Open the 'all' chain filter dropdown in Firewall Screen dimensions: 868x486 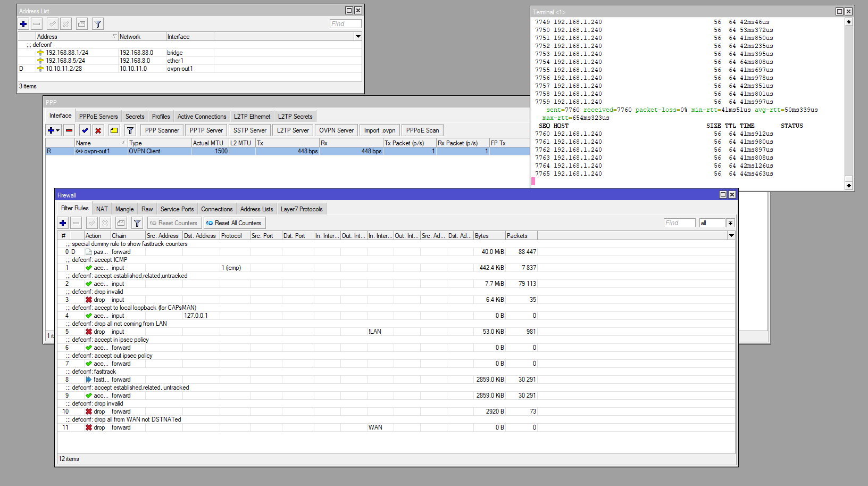pos(730,223)
